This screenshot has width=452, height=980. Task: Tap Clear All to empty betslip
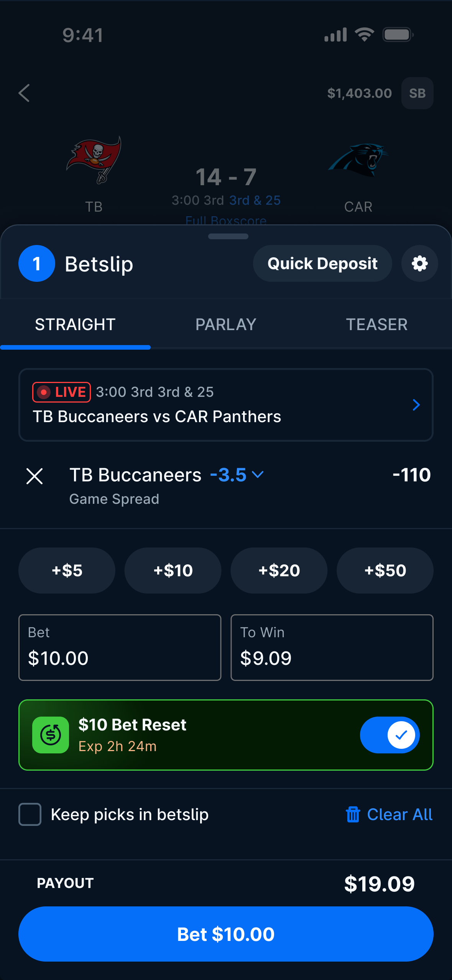click(390, 814)
